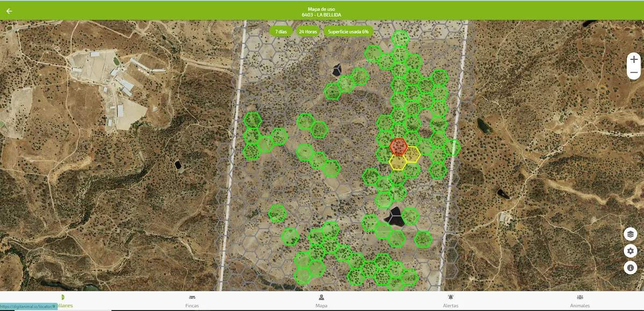Click the yellow hexagon right of red one

[x=411, y=154]
